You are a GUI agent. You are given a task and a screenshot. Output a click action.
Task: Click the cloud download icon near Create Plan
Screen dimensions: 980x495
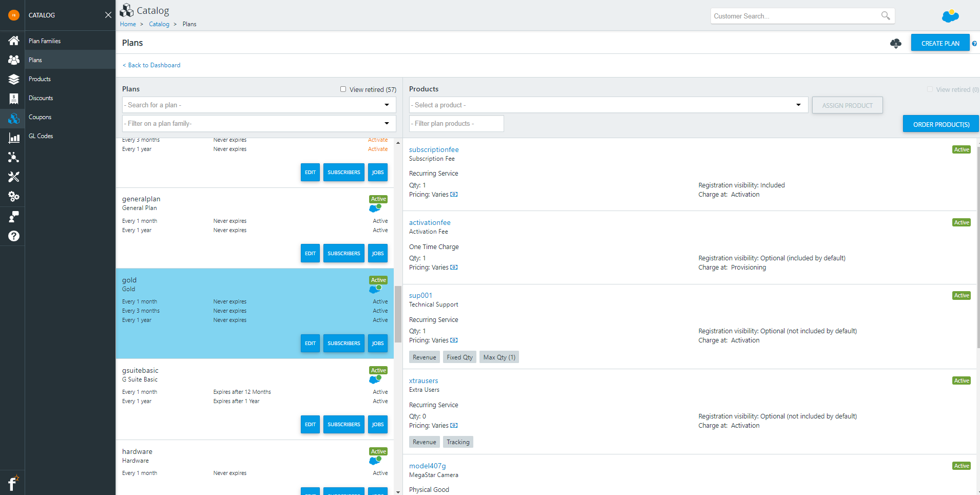(896, 44)
